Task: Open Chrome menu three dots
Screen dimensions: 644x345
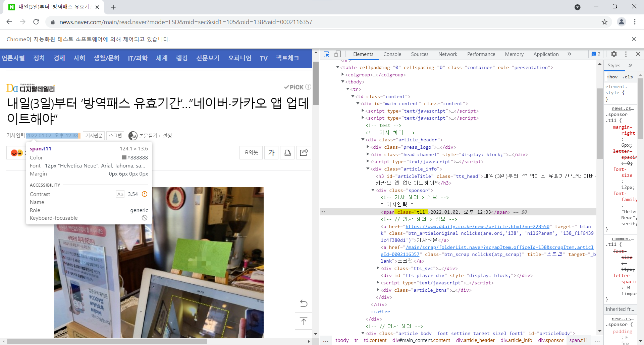Action: pos(635,22)
